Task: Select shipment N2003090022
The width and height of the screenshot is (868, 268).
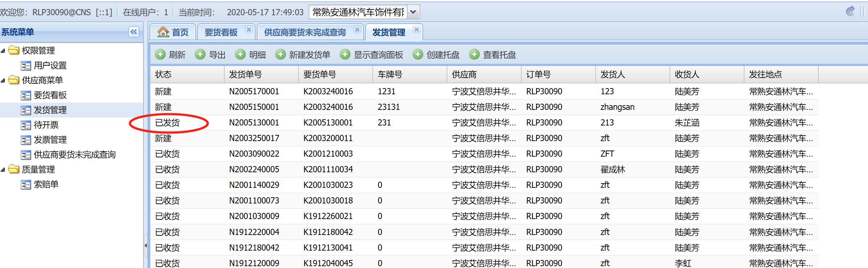Action: (x=254, y=154)
